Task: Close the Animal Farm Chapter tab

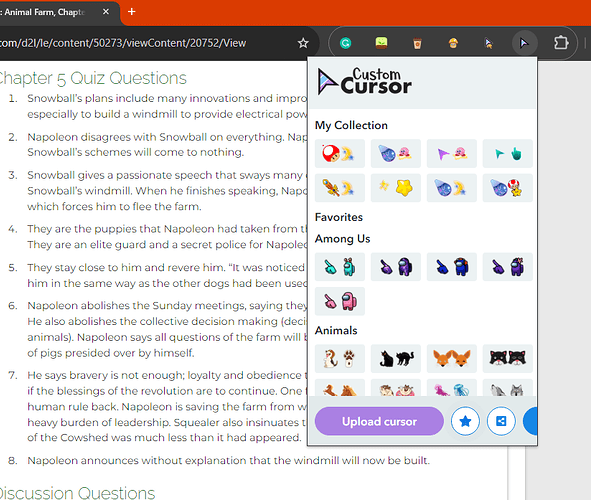Action: click(106, 12)
